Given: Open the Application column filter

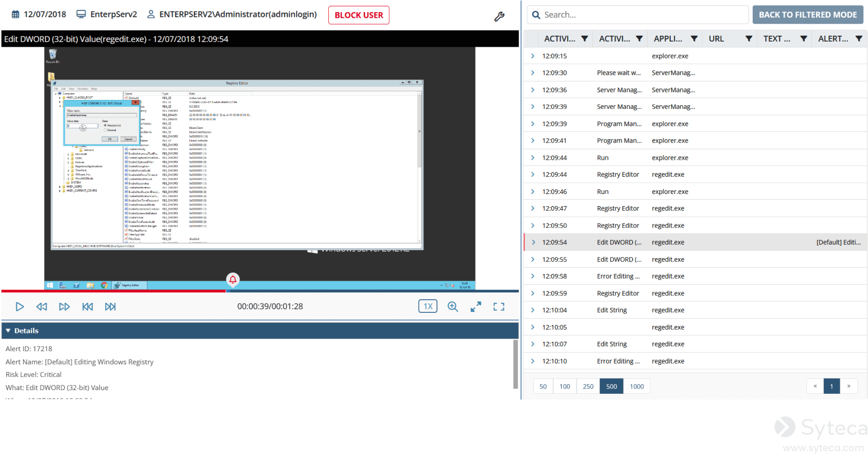Looking at the screenshot, I should point(694,39).
